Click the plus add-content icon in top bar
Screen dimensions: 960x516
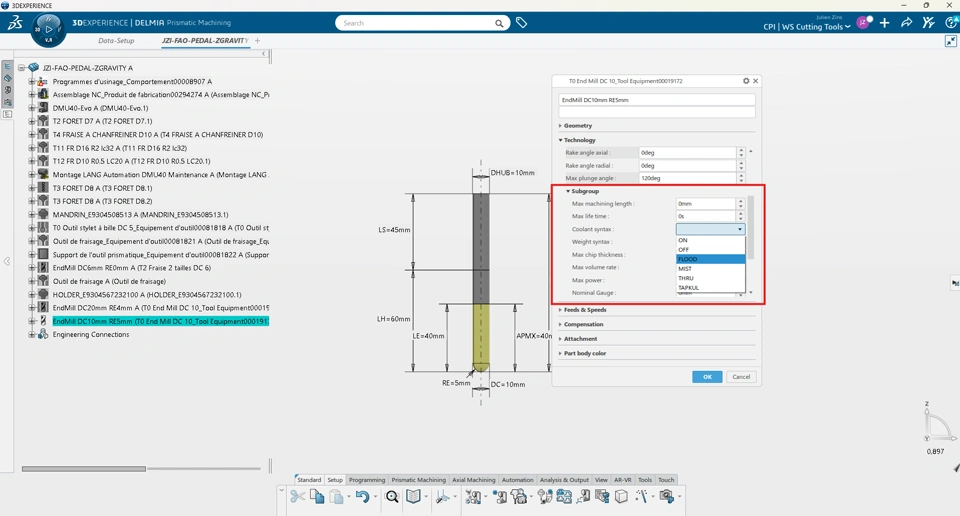(x=885, y=23)
